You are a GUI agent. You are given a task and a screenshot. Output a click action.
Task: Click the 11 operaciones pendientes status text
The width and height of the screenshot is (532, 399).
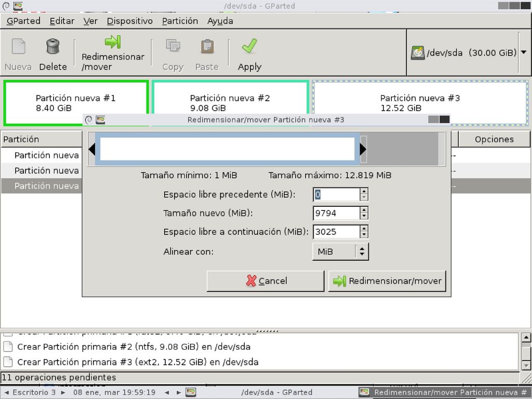(x=59, y=377)
